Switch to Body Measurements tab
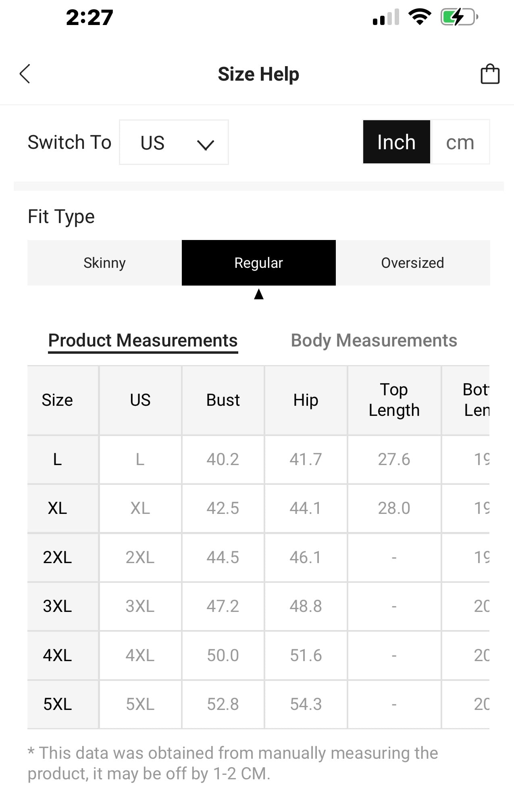 (374, 340)
